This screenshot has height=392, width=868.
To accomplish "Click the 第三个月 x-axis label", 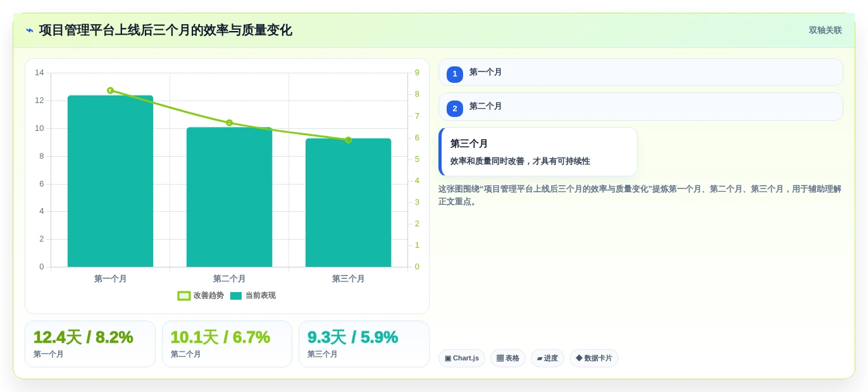I will pos(348,279).
